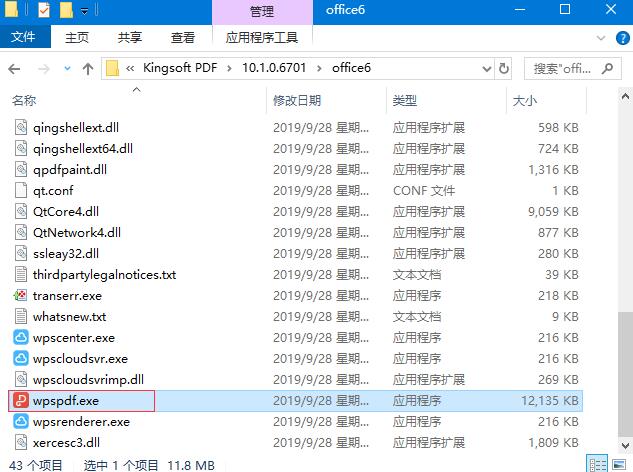The image size is (633, 472).
Task: Select the qingshellext.dll file icon
Action: point(21,128)
